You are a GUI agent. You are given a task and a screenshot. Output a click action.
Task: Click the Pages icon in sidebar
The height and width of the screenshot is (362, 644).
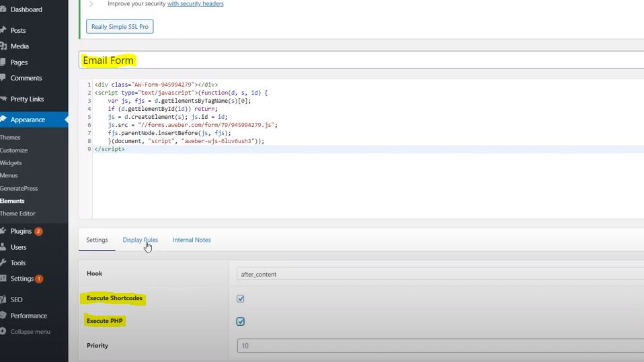coord(3,62)
